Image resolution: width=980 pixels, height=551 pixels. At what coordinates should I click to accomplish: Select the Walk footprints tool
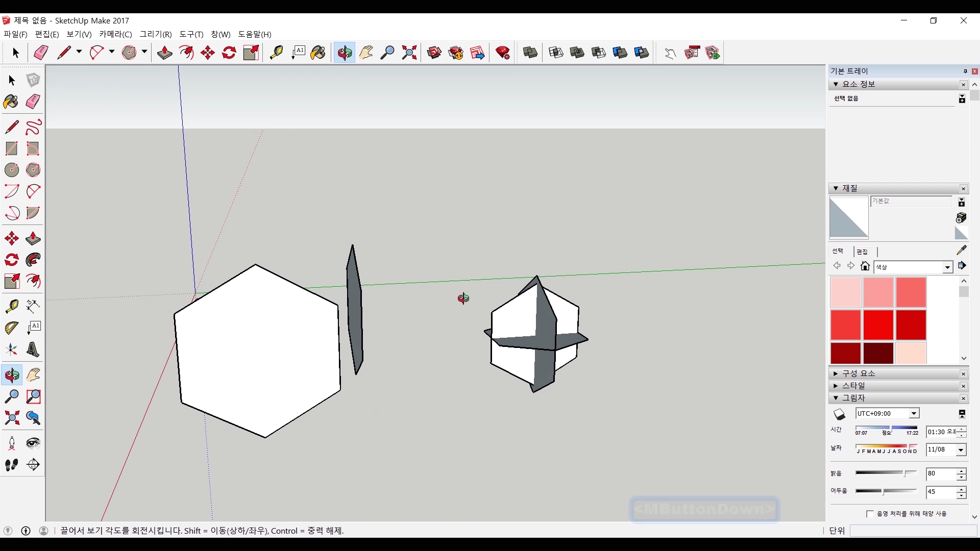click(11, 465)
